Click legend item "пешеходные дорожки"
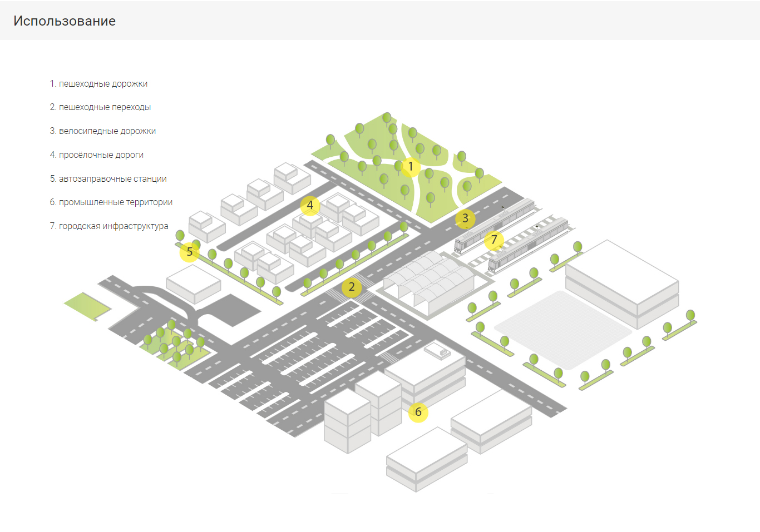The height and width of the screenshot is (532, 760). (98, 84)
